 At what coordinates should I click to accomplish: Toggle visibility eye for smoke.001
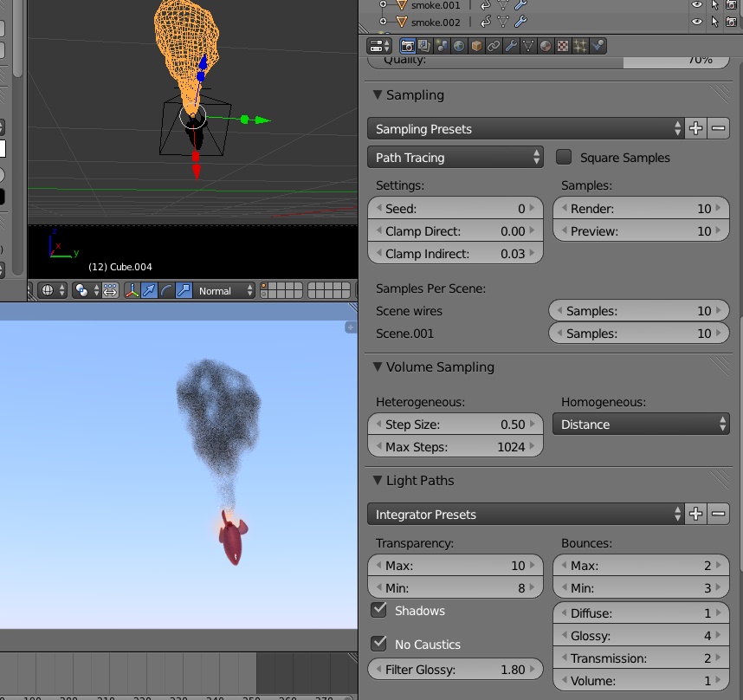point(696,4)
